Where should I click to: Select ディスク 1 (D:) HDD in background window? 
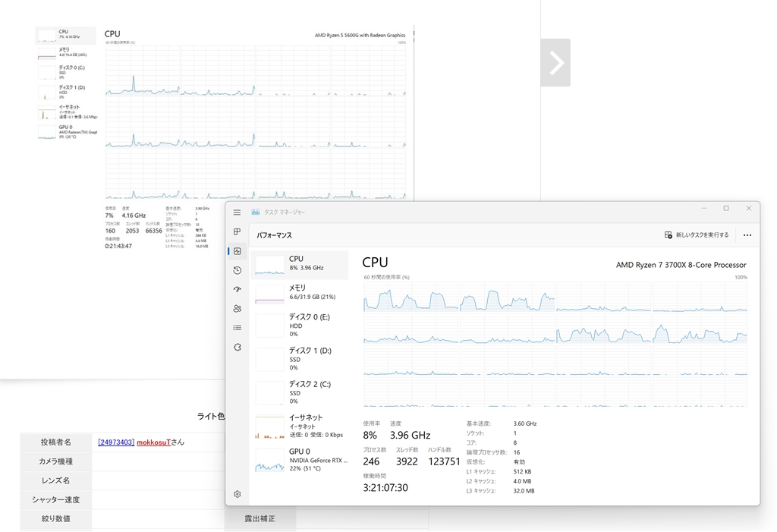pyautogui.click(x=66, y=93)
